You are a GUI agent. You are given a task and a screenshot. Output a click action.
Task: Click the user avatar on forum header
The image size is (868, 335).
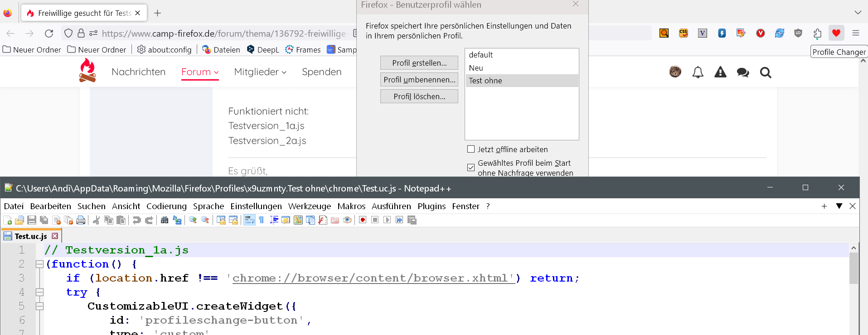pyautogui.click(x=675, y=72)
